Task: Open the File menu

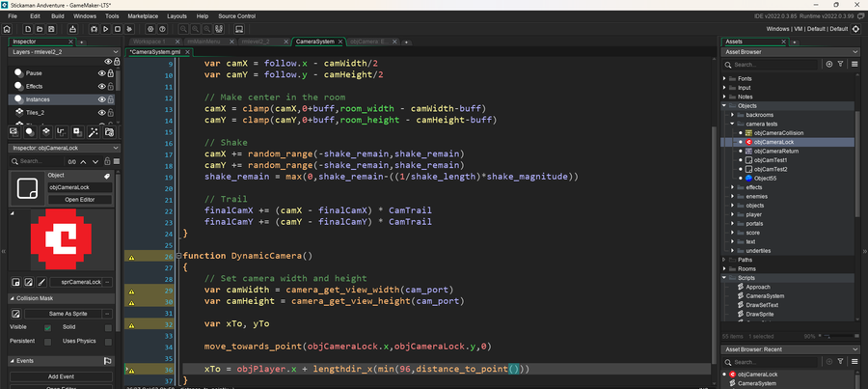Action: (13, 16)
